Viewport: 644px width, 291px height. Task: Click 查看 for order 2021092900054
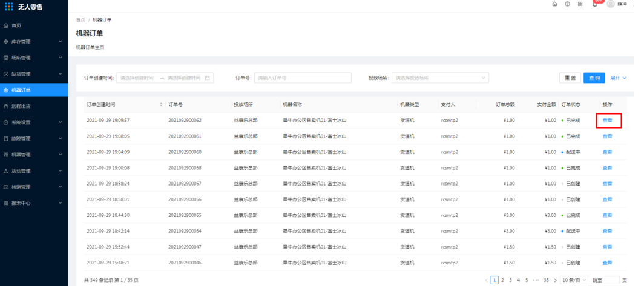click(608, 231)
